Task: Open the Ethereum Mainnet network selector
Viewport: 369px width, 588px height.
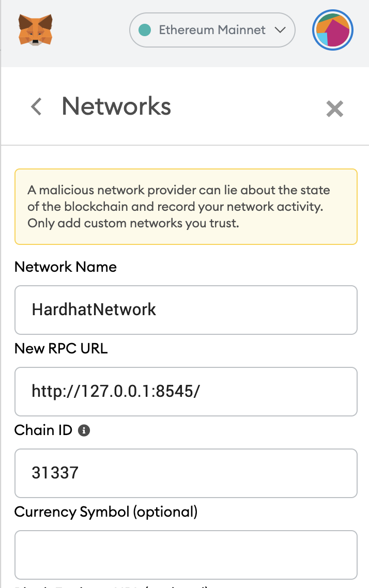Action: tap(212, 30)
